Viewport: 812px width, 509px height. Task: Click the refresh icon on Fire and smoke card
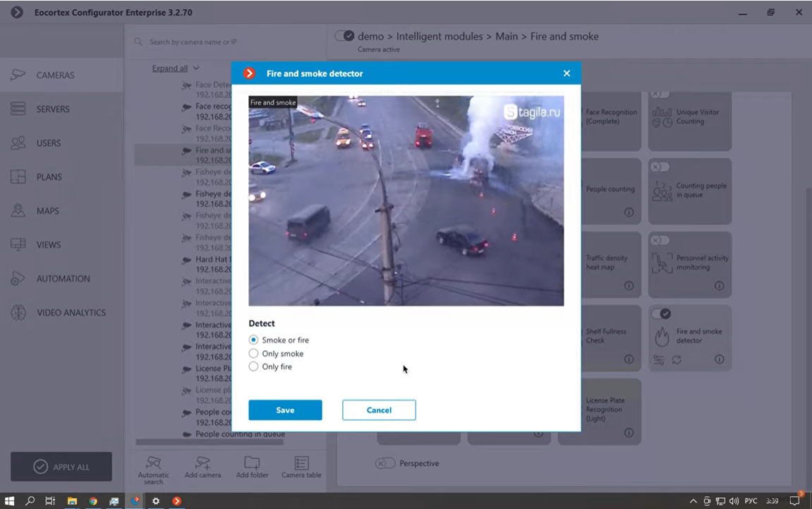pos(677,359)
